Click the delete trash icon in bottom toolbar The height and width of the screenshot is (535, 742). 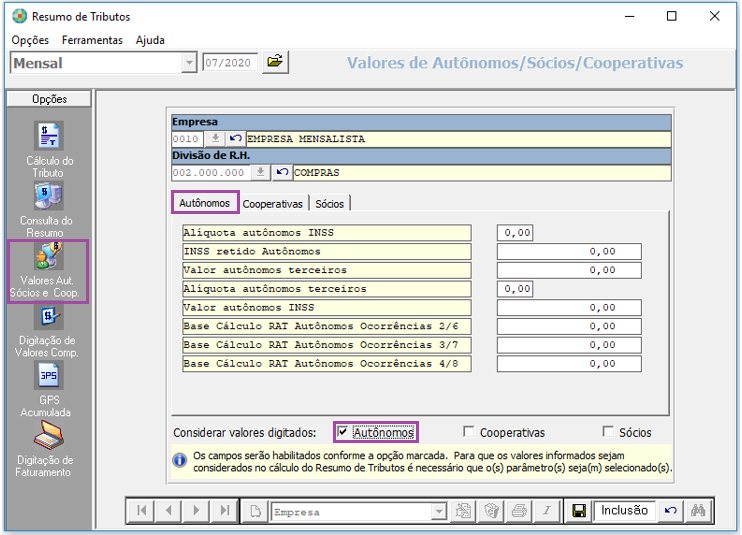coord(492,511)
